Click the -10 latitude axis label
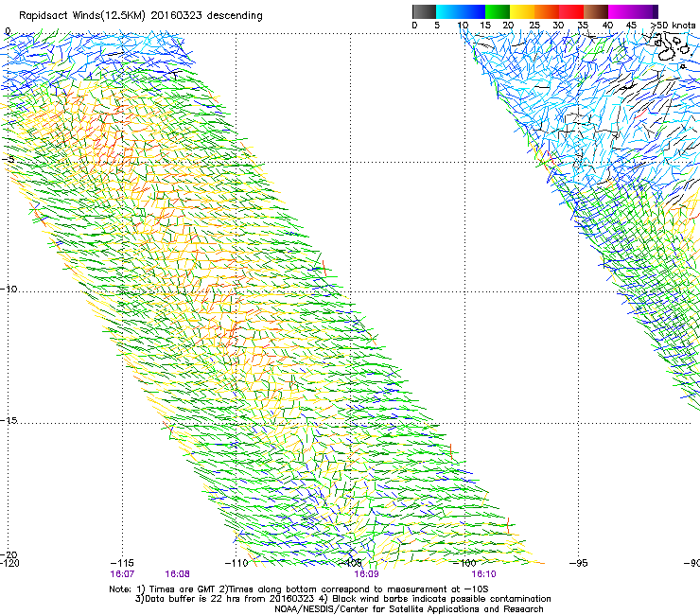This screenshot has height=615, width=700. pos(9,289)
